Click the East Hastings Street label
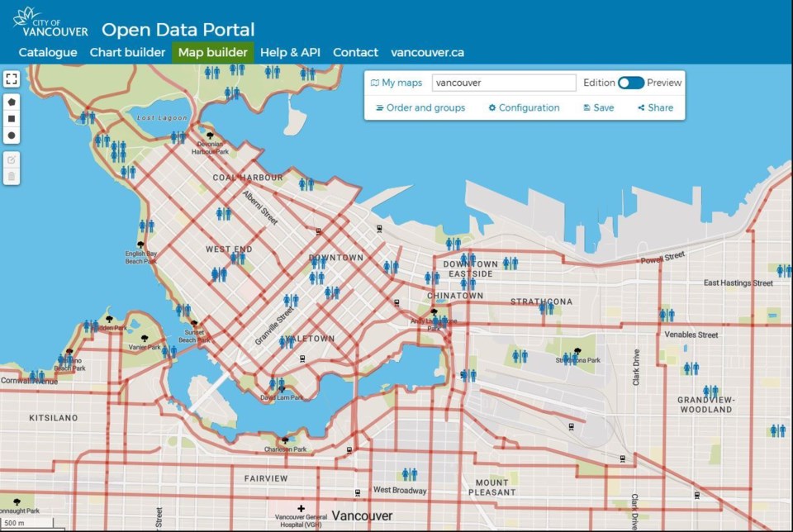 tap(738, 283)
